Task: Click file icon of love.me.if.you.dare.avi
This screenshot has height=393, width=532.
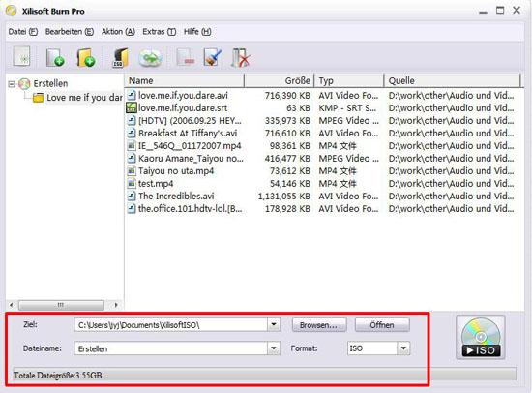Action: click(x=132, y=95)
